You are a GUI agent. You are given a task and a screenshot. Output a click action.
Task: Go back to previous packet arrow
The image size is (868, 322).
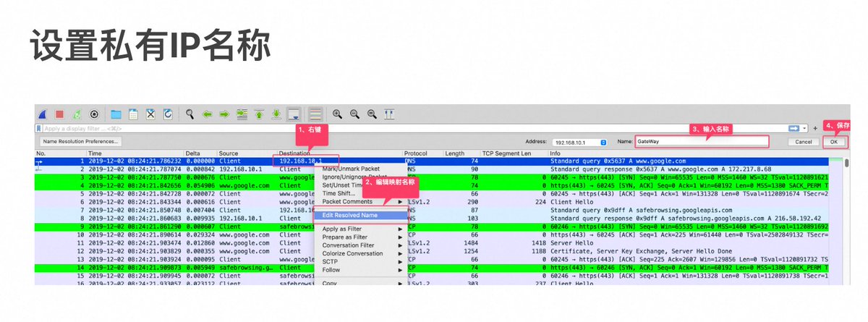pos(208,114)
